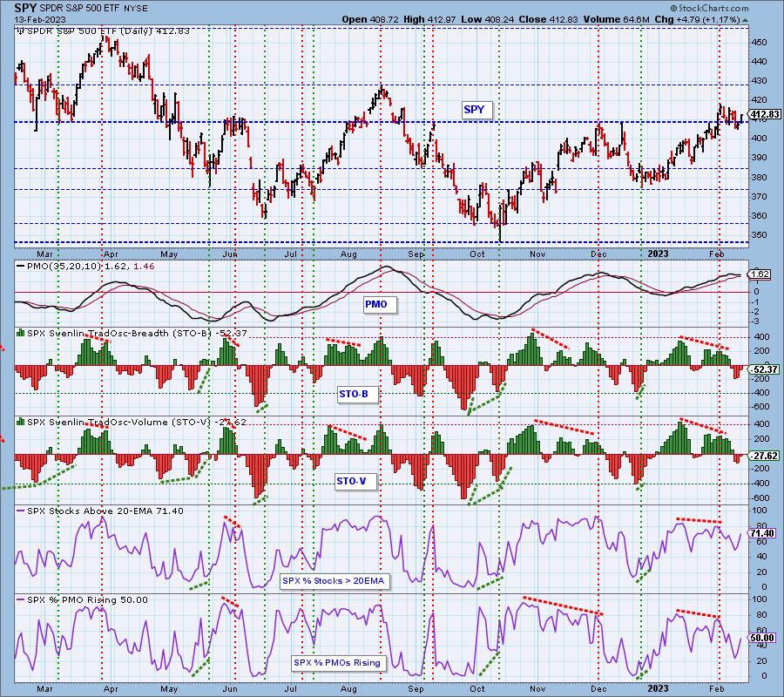Click the bar-chart icon beside STO-V legend
The height and width of the screenshot is (697, 784).
point(21,421)
